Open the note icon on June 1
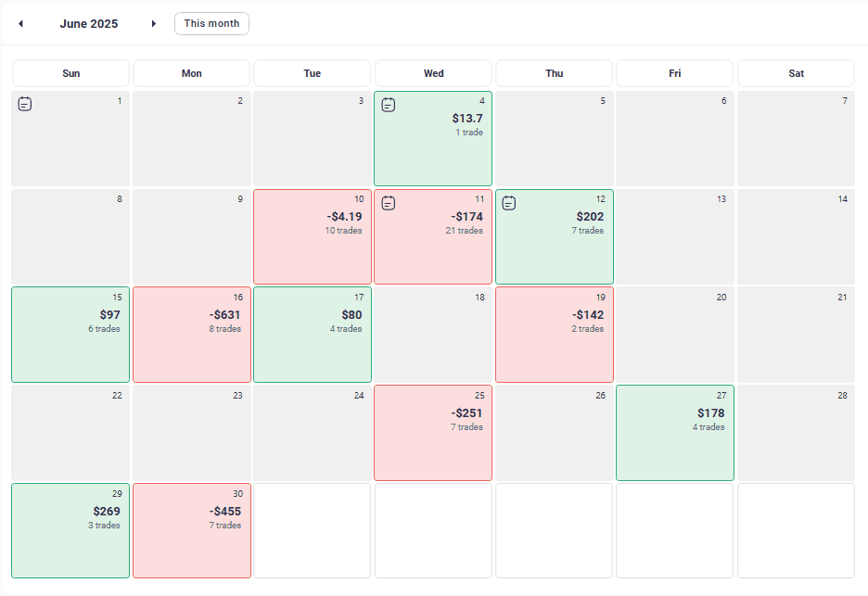Screen dimensions: 868x596 (25, 104)
